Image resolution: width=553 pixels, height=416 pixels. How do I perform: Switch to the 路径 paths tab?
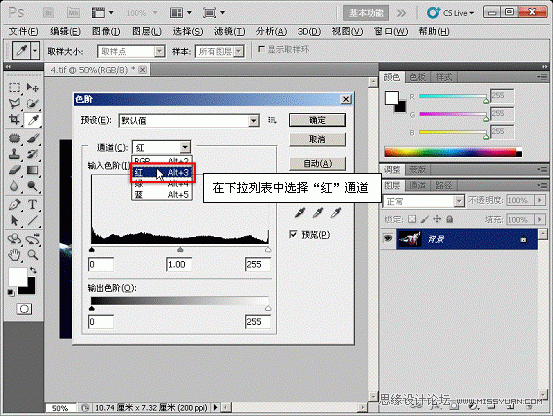tap(443, 185)
